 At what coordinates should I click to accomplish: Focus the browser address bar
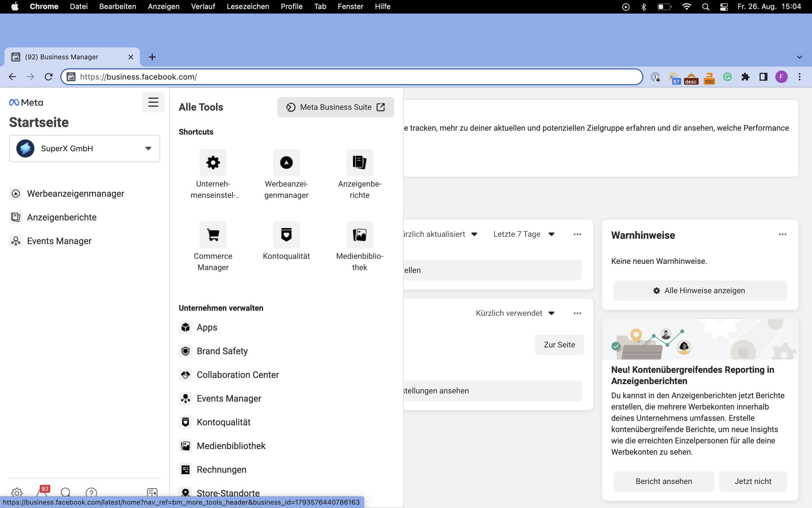click(x=352, y=77)
